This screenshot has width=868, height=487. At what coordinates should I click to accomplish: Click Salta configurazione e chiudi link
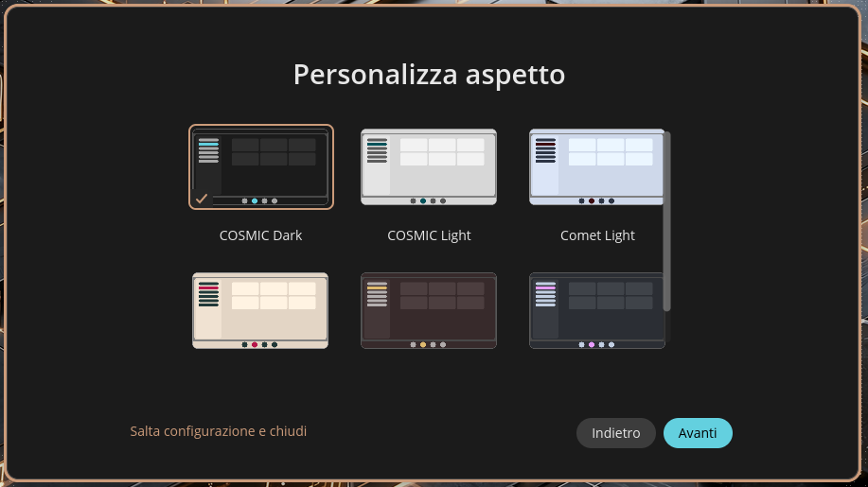(218, 431)
